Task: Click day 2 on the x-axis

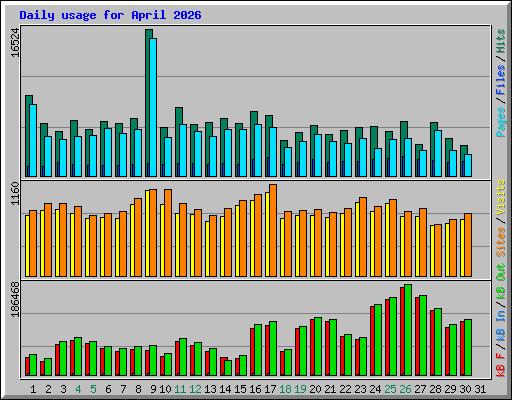Action: click(48, 389)
